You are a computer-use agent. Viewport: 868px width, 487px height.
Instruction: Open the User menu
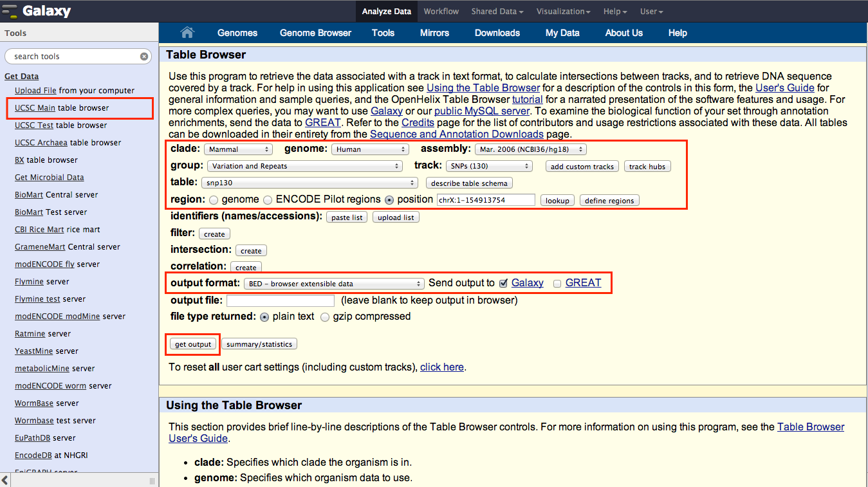tap(651, 12)
